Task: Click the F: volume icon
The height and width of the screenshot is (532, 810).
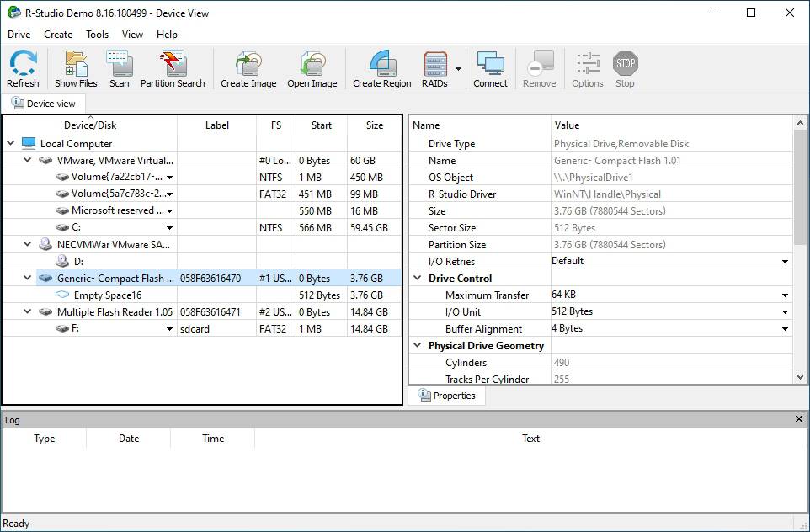Action: tap(62, 328)
